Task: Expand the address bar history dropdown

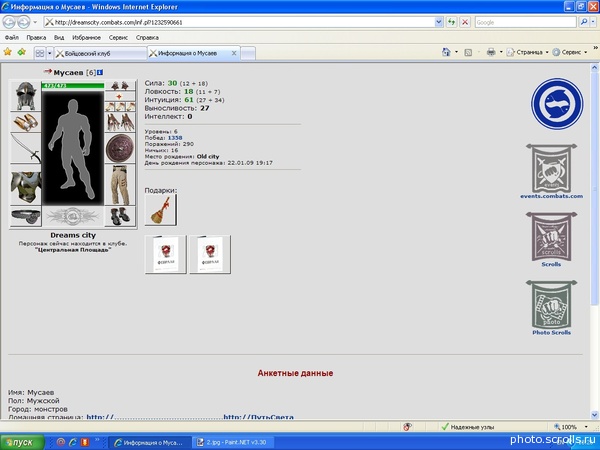Action: point(439,22)
